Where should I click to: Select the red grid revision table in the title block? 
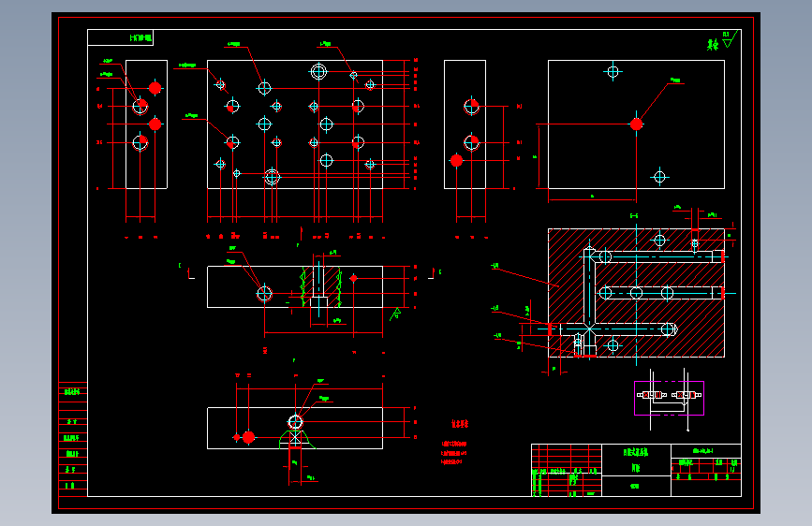tap(567, 470)
